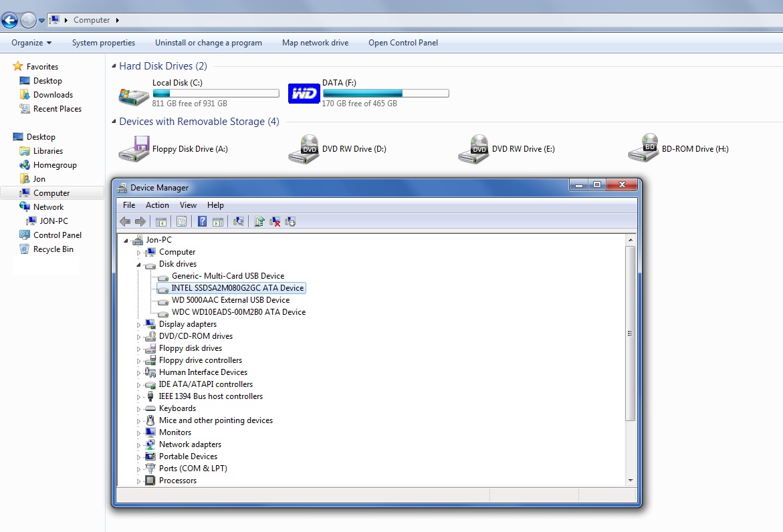783x532 pixels.
Task: Expand the Network adapters node
Action: [x=139, y=445]
